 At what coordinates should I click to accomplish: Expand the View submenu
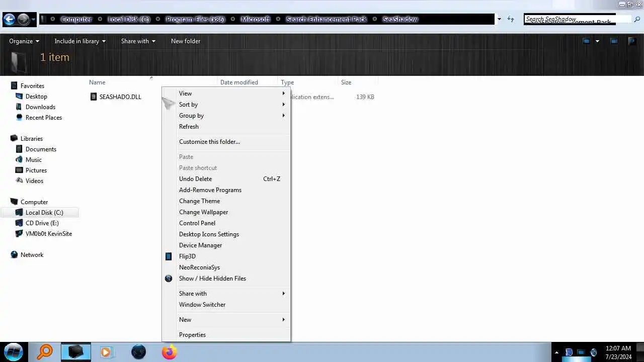click(x=226, y=94)
